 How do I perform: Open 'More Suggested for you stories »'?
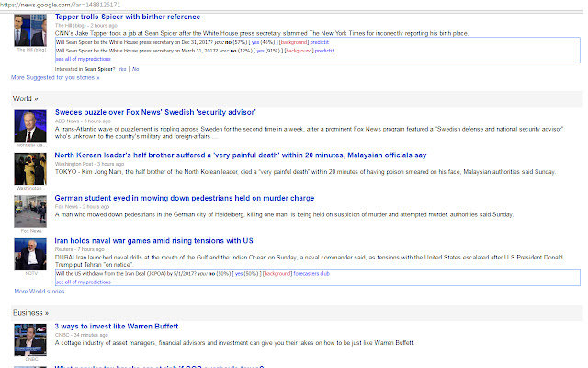coord(55,77)
